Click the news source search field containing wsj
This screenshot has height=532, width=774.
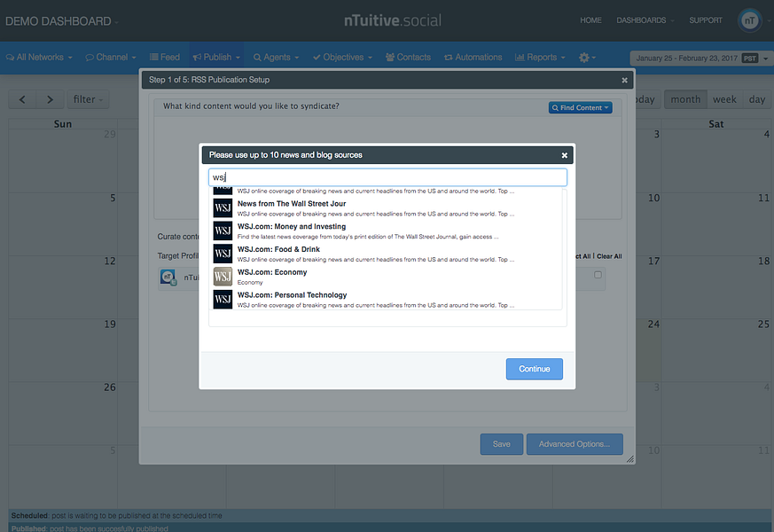pyautogui.click(x=387, y=176)
